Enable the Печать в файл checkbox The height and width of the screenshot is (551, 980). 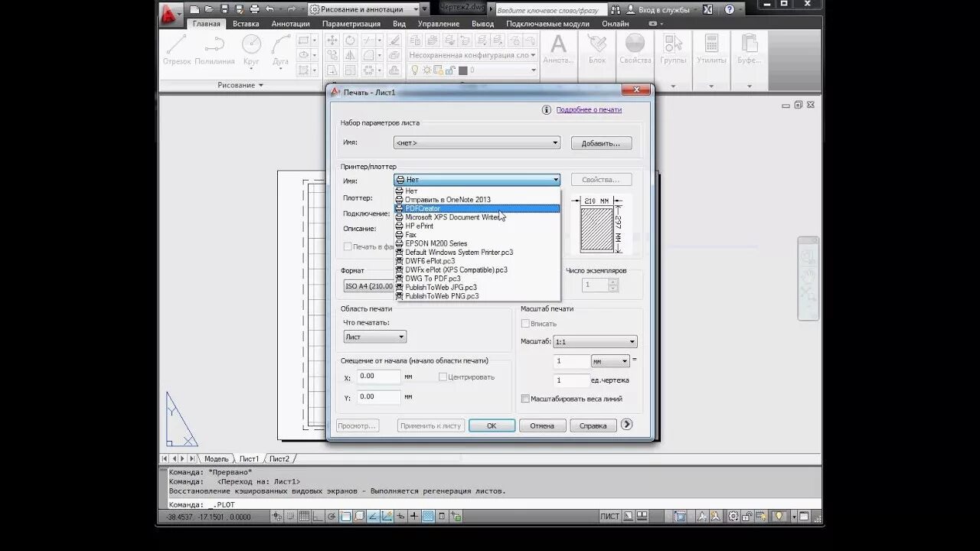(x=348, y=246)
